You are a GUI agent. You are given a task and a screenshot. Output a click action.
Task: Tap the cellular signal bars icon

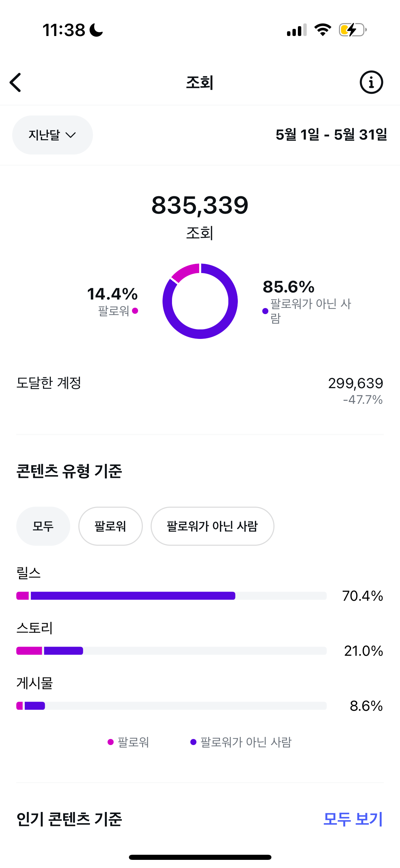(297, 30)
